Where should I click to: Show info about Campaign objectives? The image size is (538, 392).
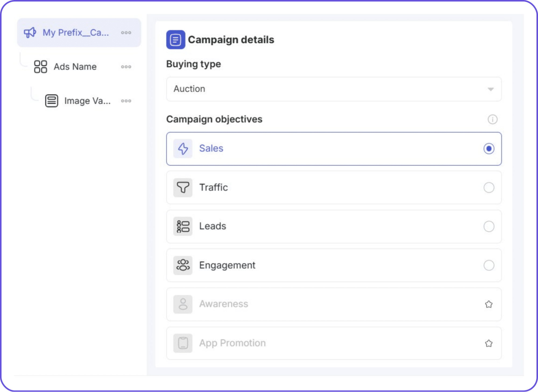pos(493,119)
